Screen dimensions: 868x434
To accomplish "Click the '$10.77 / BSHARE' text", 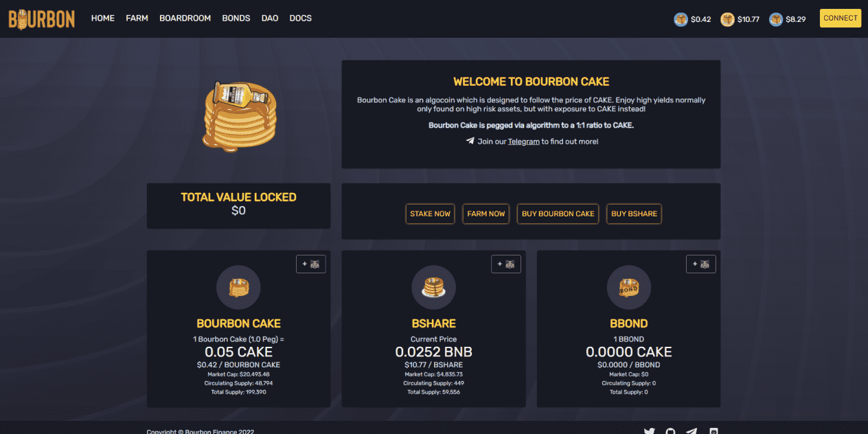I will 433,365.
